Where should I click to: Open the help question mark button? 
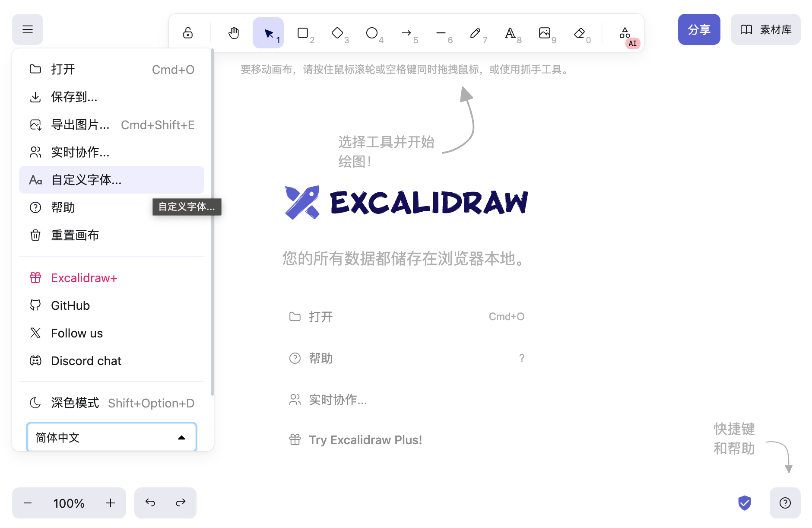785,503
